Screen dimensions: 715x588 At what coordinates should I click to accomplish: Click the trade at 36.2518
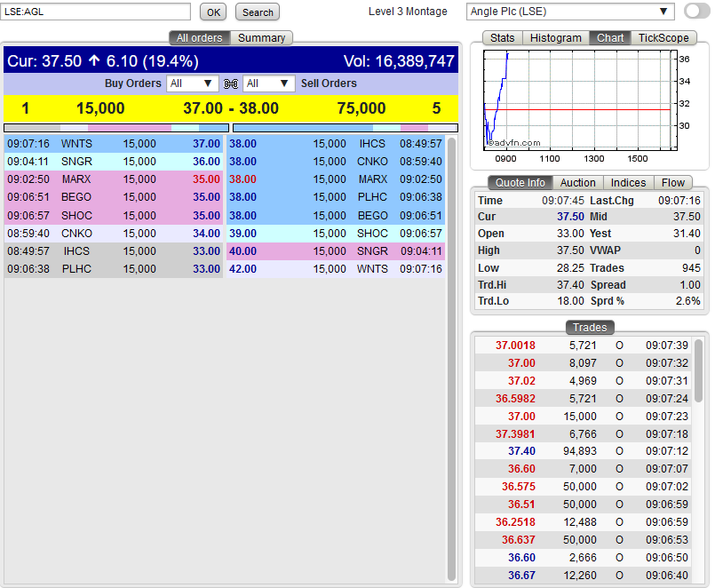pyautogui.click(x=583, y=522)
